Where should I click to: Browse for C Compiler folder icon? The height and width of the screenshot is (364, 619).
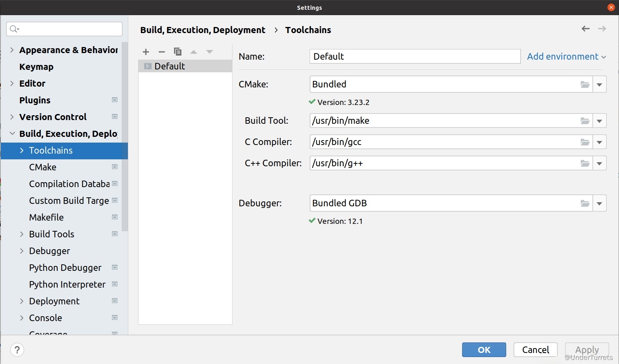585,142
